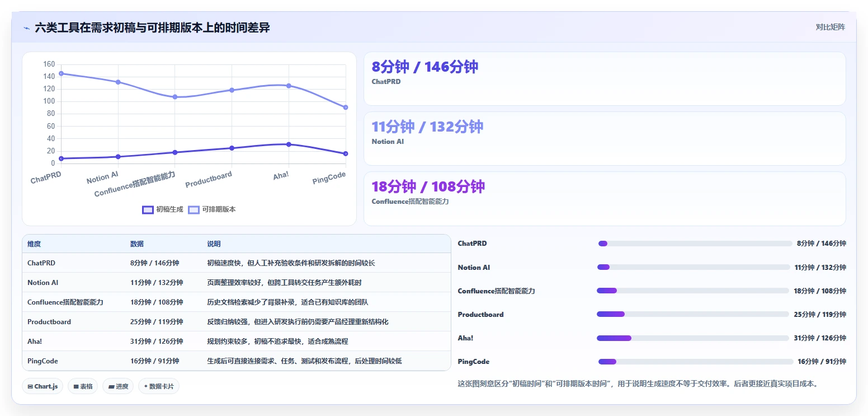Click the Aha! label in the progress list
The height and width of the screenshot is (416, 868).
click(x=465, y=338)
